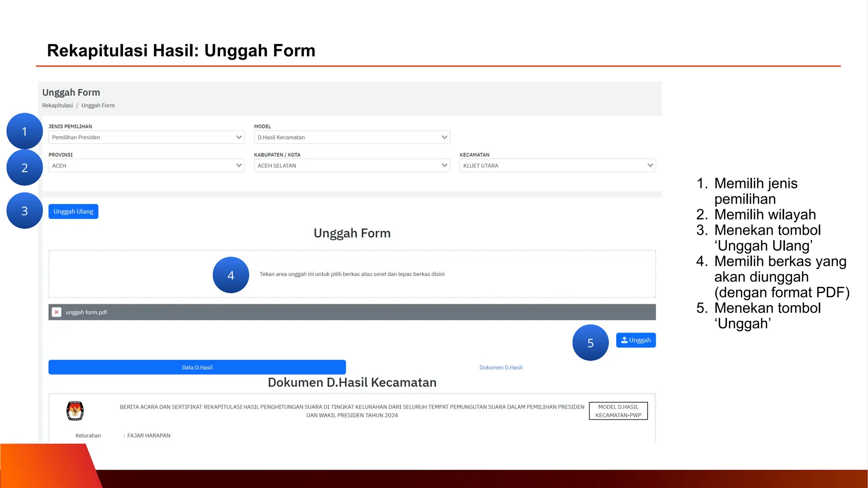Click the KPU logo emblem in document

[75, 410]
